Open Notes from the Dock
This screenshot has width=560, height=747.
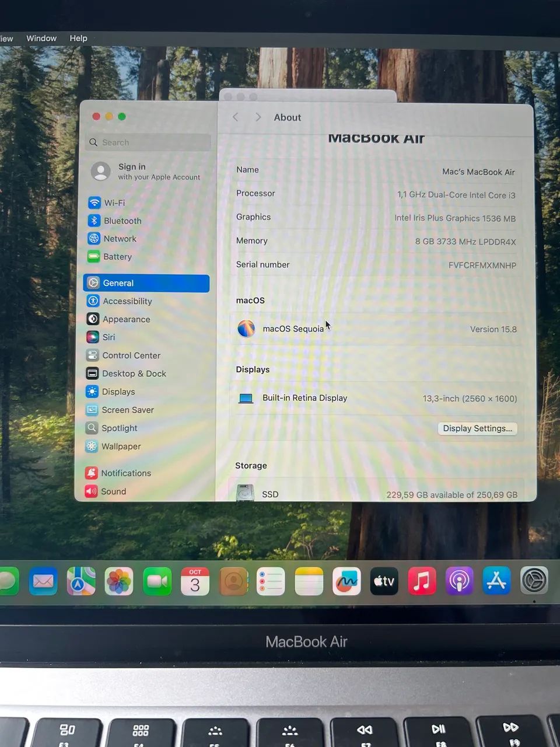[x=309, y=581]
